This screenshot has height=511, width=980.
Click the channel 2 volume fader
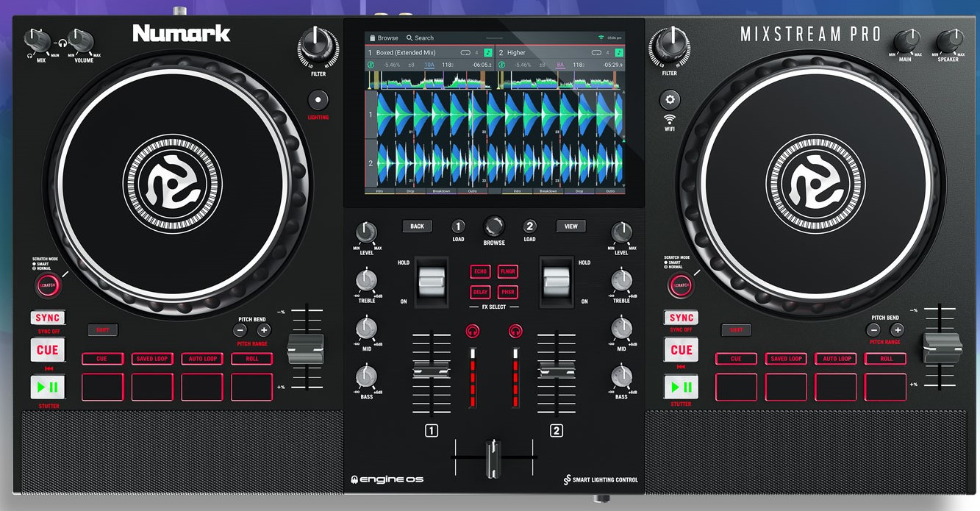click(557, 371)
